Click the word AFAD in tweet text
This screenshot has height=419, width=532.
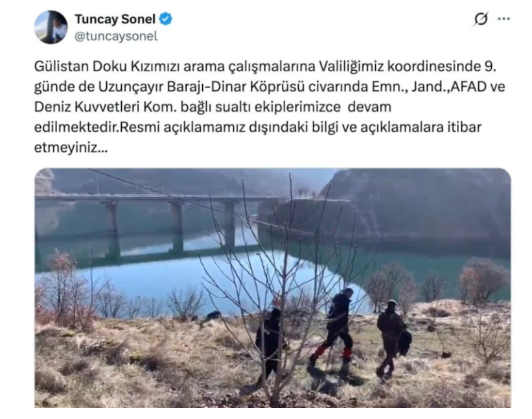point(470,86)
